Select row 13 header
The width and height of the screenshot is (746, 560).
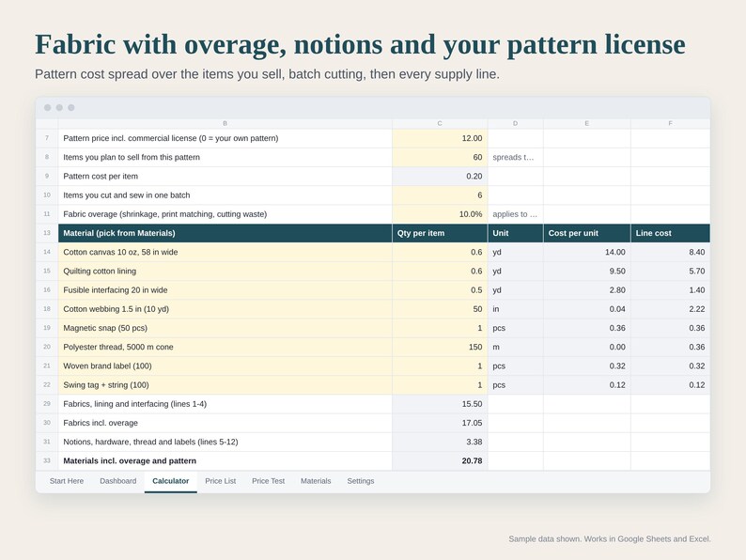pyautogui.click(x=47, y=233)
